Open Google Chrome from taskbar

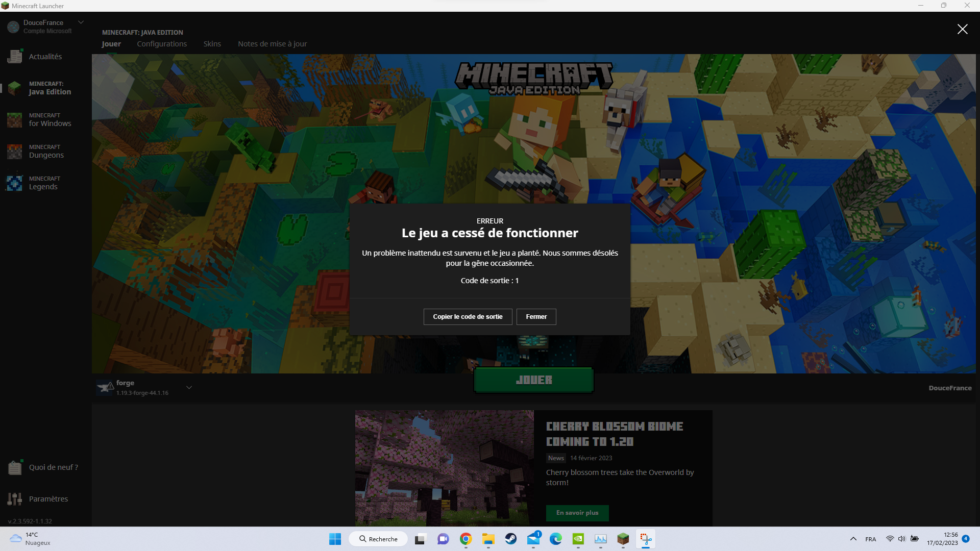[x=465, y=539]
